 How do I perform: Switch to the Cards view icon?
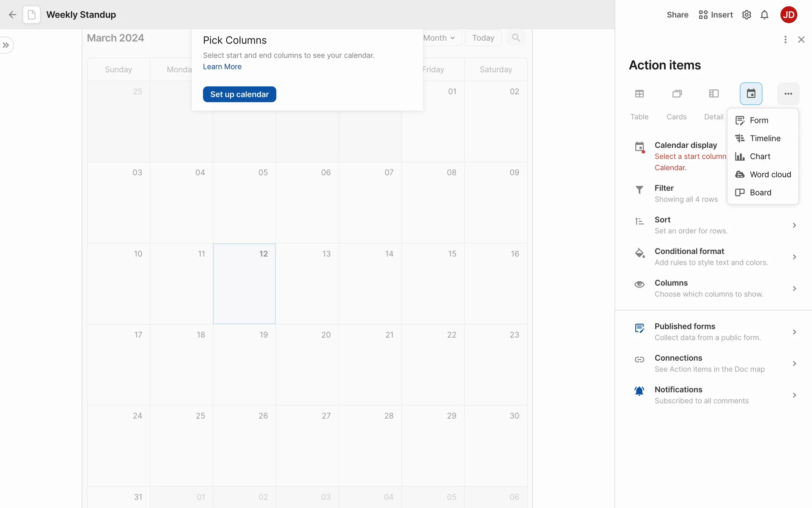pyautogui.click(x=677, y=94)
